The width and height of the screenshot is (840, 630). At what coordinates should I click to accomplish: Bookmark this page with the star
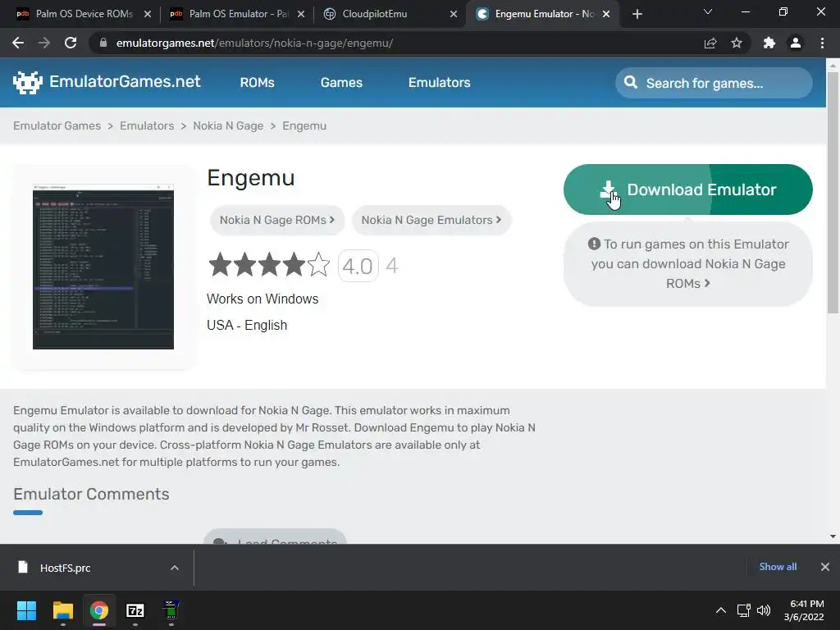[737, 43]
